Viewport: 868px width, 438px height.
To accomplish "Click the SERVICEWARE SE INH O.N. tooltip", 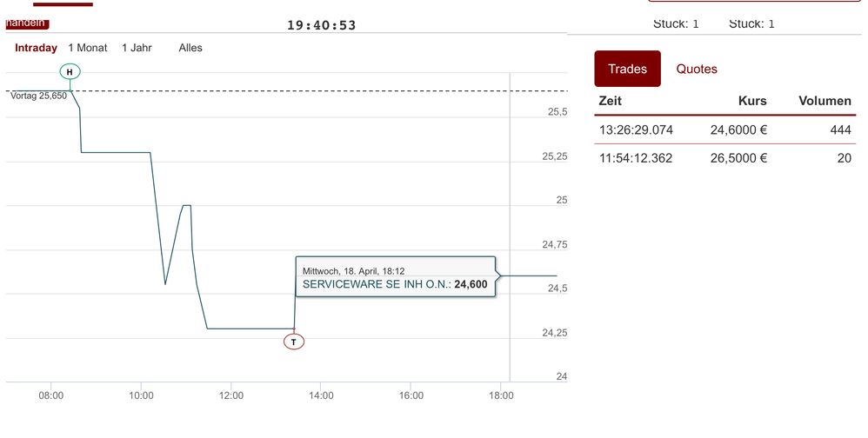I will click(x=396, y=278).
